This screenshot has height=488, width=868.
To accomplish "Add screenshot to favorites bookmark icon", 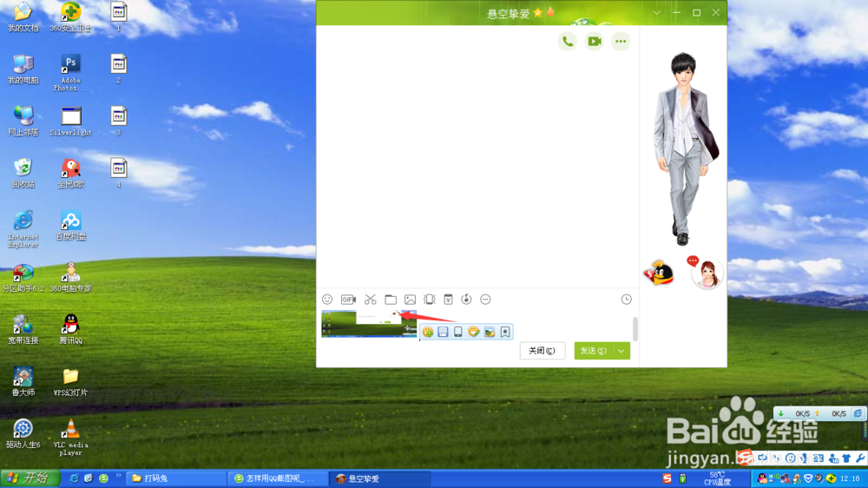I will pyautogui.click(x=505, y=332).
